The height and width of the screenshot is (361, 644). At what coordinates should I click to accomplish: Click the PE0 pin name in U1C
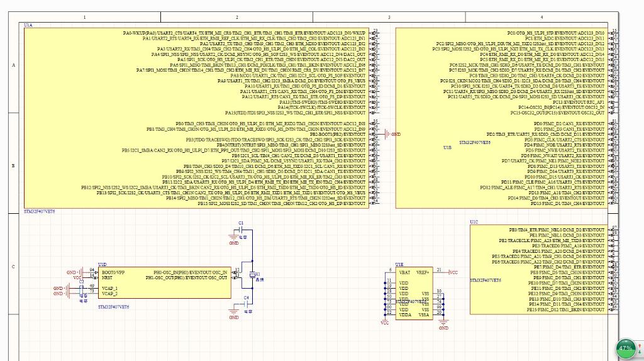pyautogui.click(x=557, y=230)
